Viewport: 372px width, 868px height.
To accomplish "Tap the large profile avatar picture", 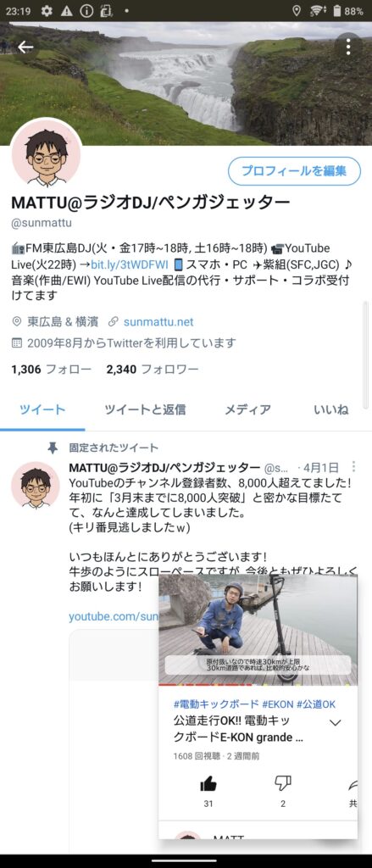I will pos(46,154).
